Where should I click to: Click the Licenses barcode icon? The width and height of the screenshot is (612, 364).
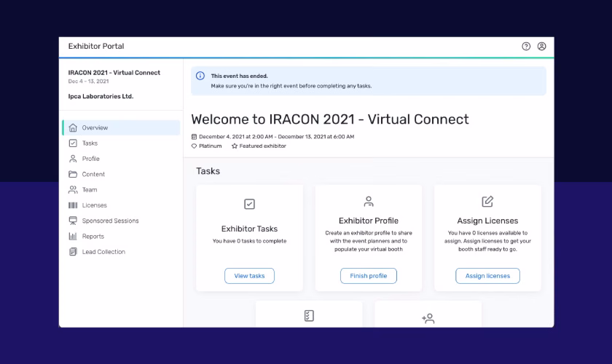pos(73,205)
